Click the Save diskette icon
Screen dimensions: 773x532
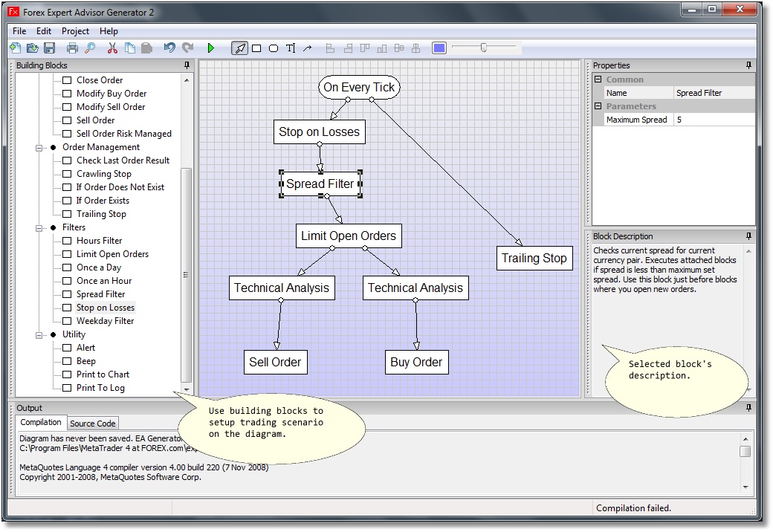pyautogui.click(x=50, y=48)
